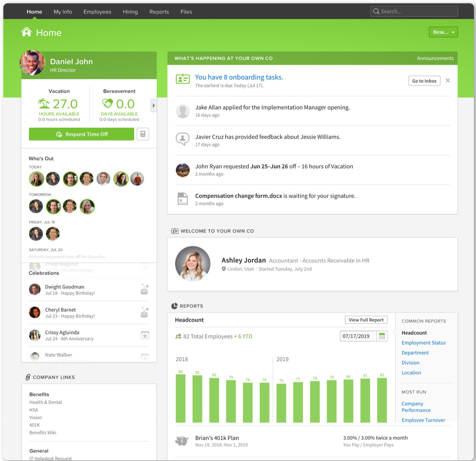
Task: Click the Home house icon in header
Action: click(x=27, y=32)
